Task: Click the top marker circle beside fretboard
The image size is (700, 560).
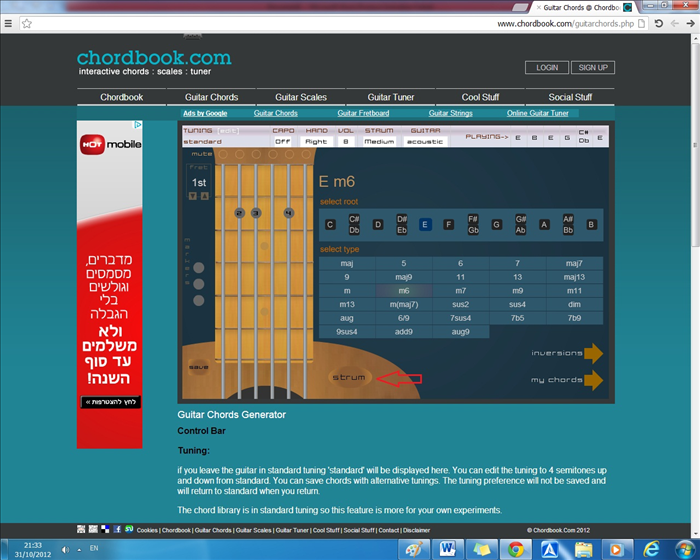Action: (199, 267)
